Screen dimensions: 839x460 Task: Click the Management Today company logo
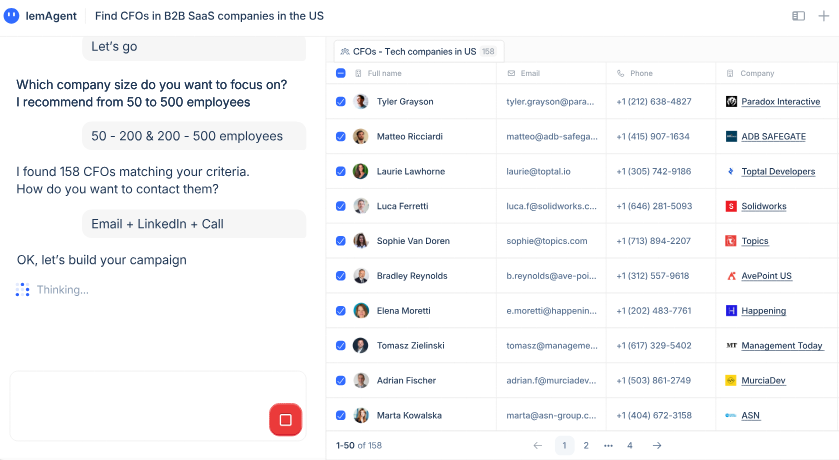coord(731,346)
